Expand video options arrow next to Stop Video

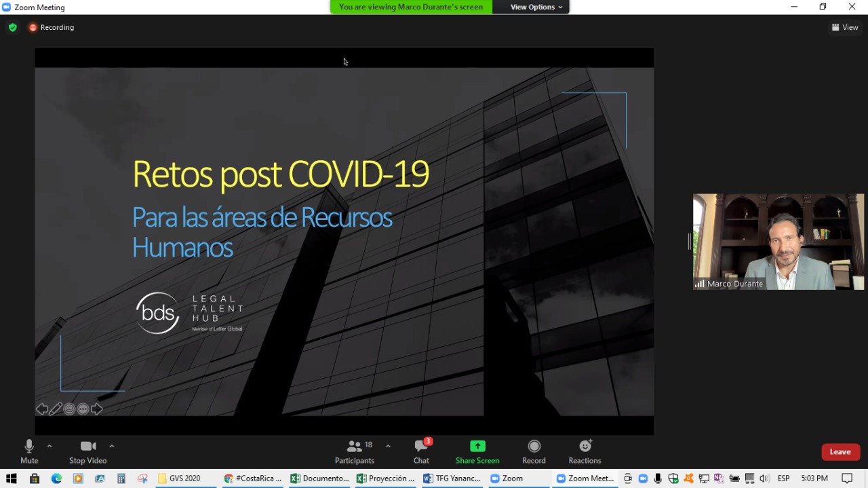coord(112,446)
